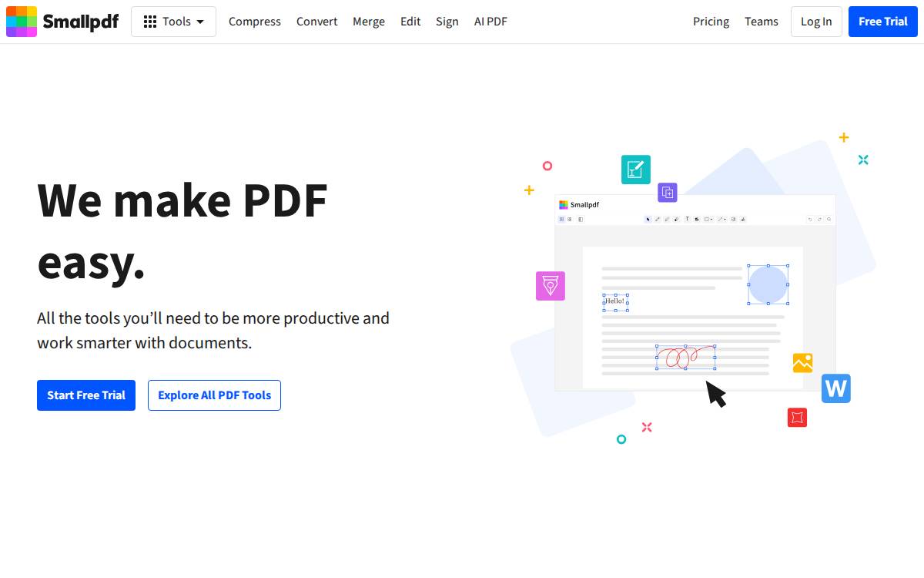Image resolution: width=924 pixels, height=578 pixels.
Task: Click the purple copy-pages icon in illustration
Action: [668, 193]
